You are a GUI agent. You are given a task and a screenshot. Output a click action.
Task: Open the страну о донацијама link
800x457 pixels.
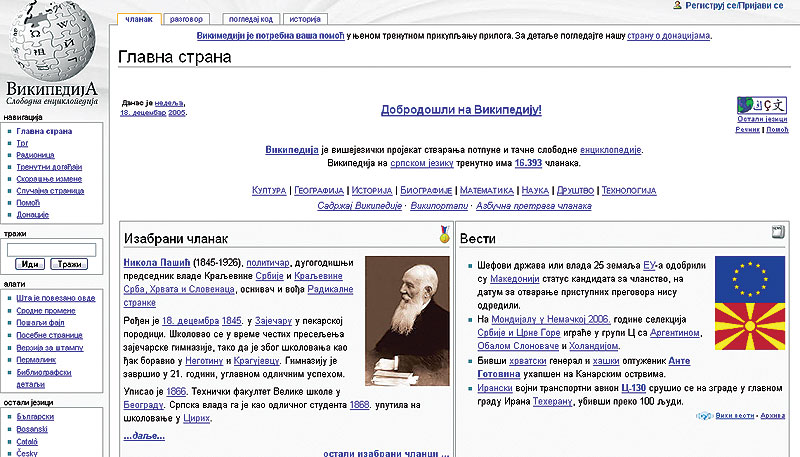[x=668, y=36]
